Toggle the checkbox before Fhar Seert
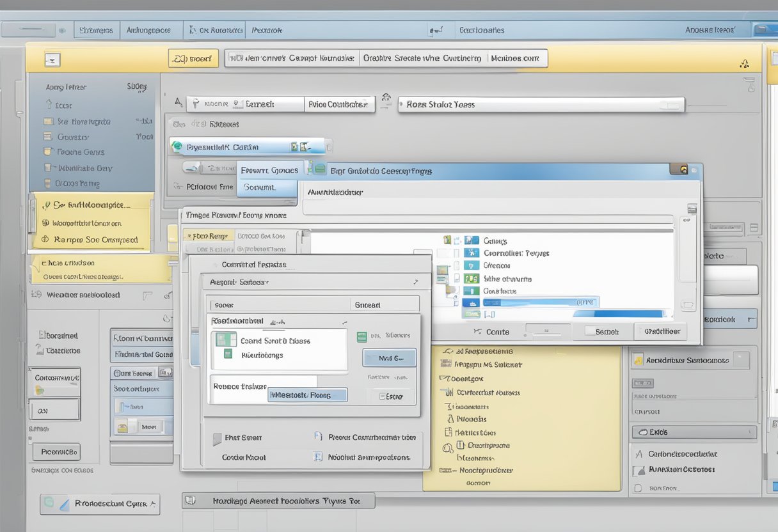The width and height of the screenshot is (778, 532). coord(216,438)
